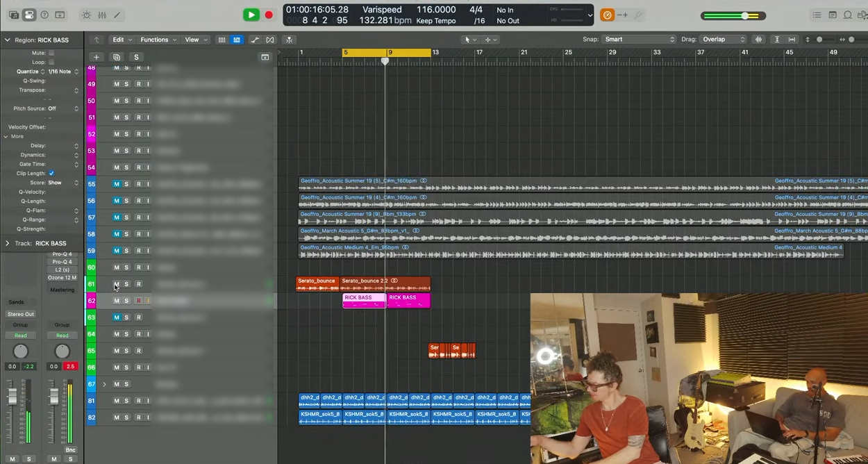
Task: Toggle the Flex view icon
Action: coord(270,40)
